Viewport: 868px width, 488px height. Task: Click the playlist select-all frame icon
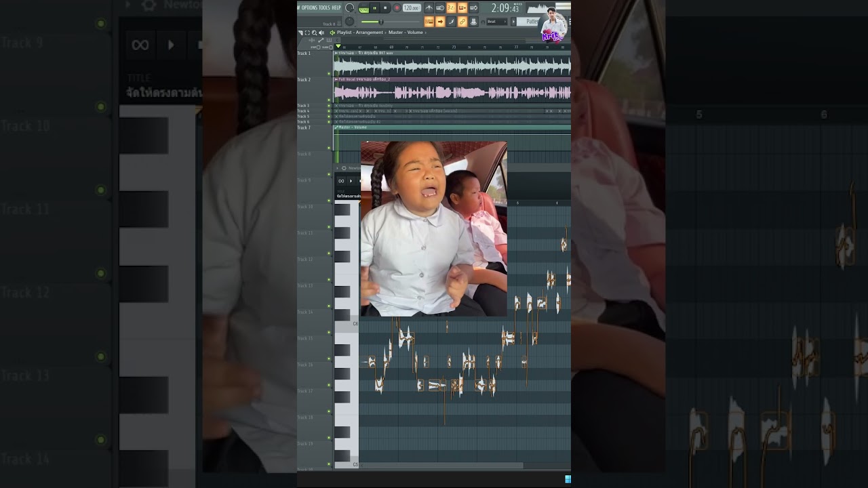(307, 33)
